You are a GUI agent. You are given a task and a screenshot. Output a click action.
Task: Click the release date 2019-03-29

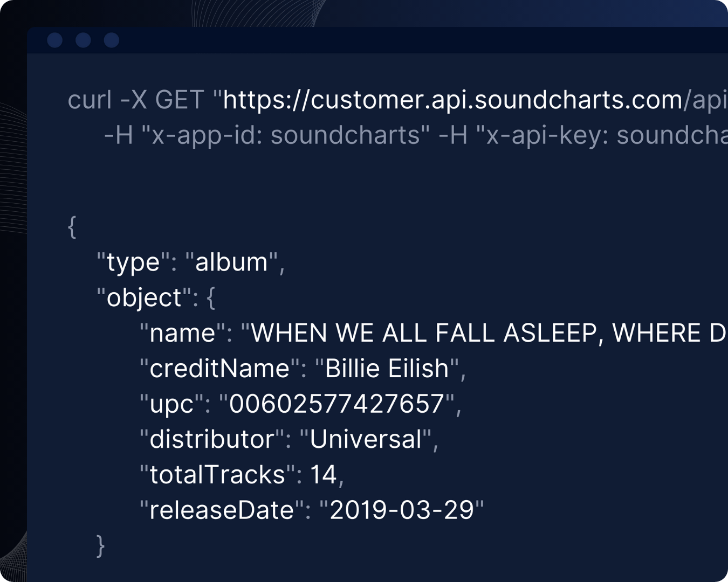401,510
